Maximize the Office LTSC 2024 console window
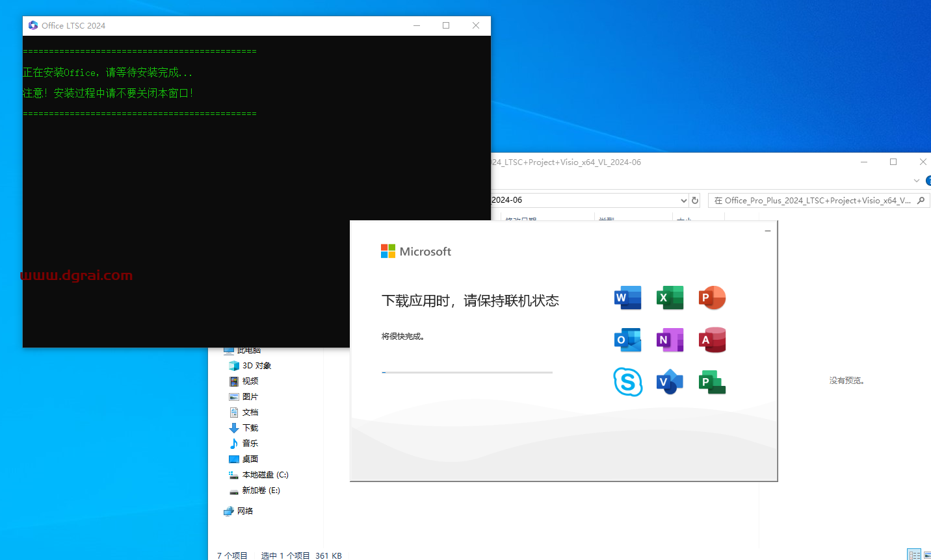Image resolution: width=931 pixels, height=560 pixels. [446, 25]
